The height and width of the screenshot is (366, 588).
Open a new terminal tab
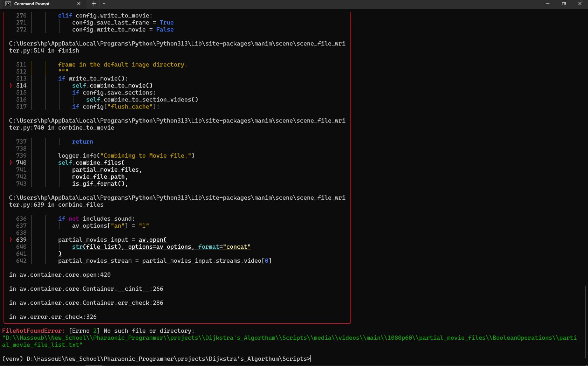click(94, 4)
